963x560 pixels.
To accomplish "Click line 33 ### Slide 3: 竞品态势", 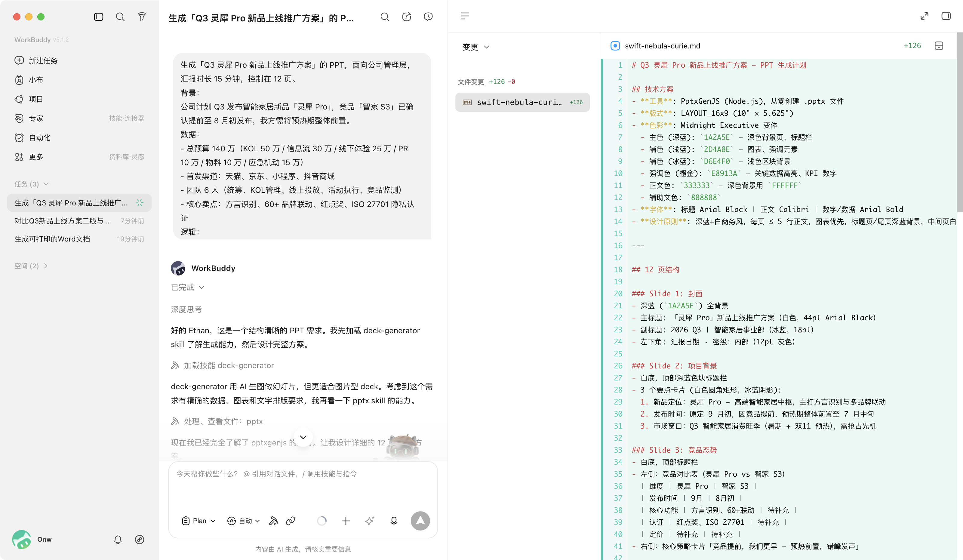I will point(674,450).
